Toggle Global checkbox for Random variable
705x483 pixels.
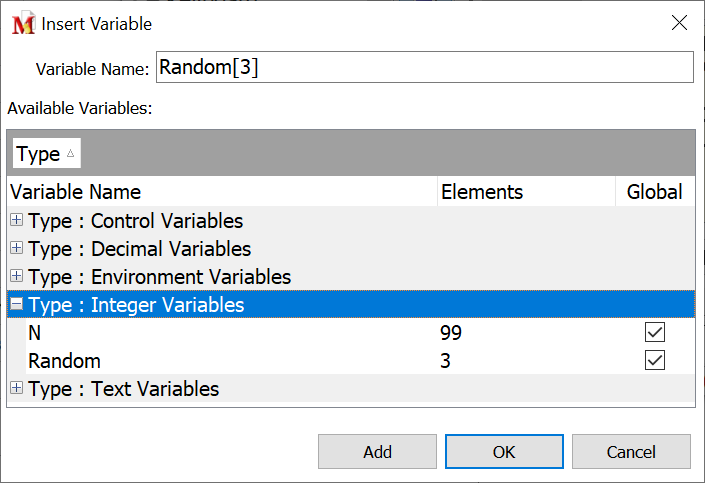[655, 361]
